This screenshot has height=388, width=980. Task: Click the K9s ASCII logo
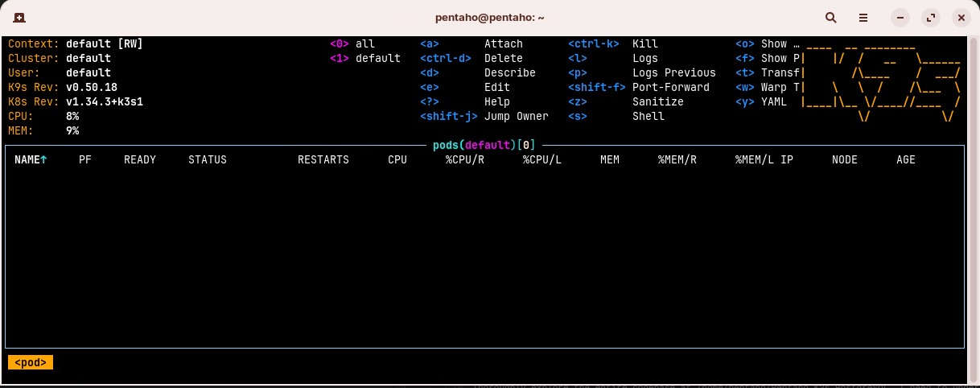pos(881,80)
